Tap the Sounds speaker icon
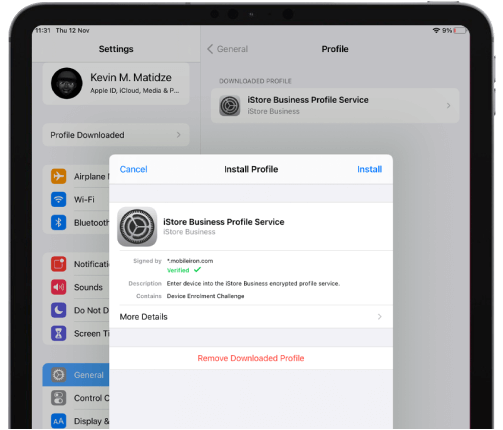 58,287
